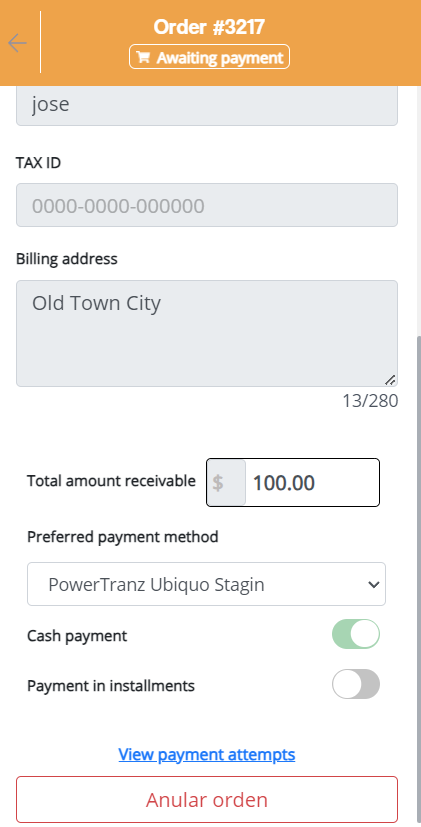Viewport: 421px width, 827px height.
Task: Click the Awaiting payment status badge
Action: [x=209, y=57]
